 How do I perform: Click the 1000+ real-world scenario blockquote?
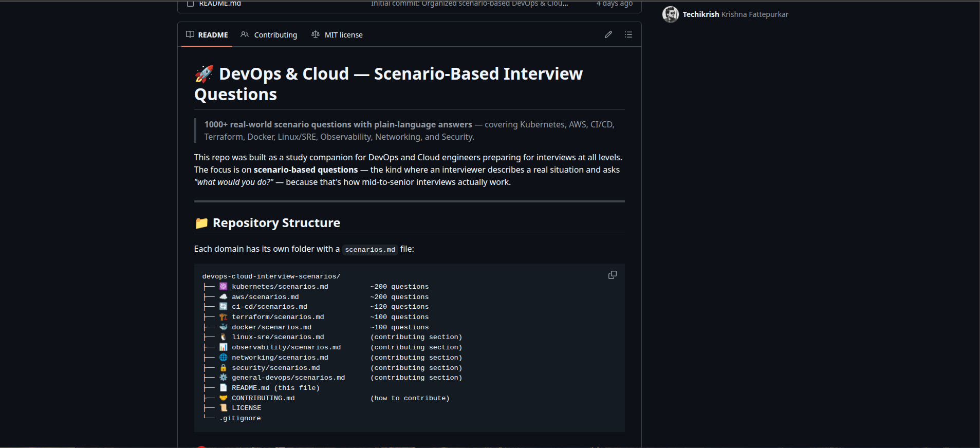(410, 130)
